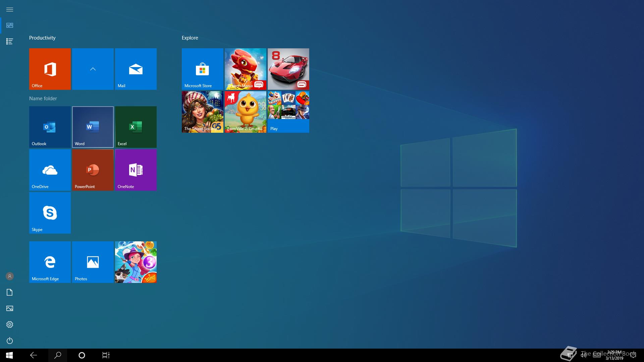Open the Microsoft Store tile

point(202,69)
